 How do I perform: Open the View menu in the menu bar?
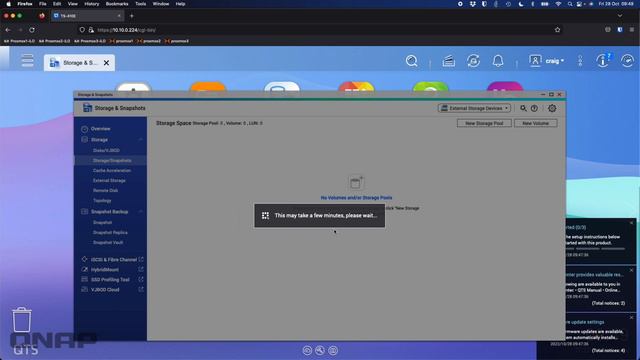pos(73,4)
